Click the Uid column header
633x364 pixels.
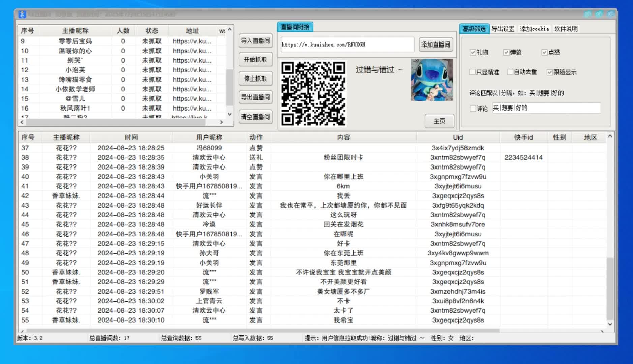(x=458, y=137)
